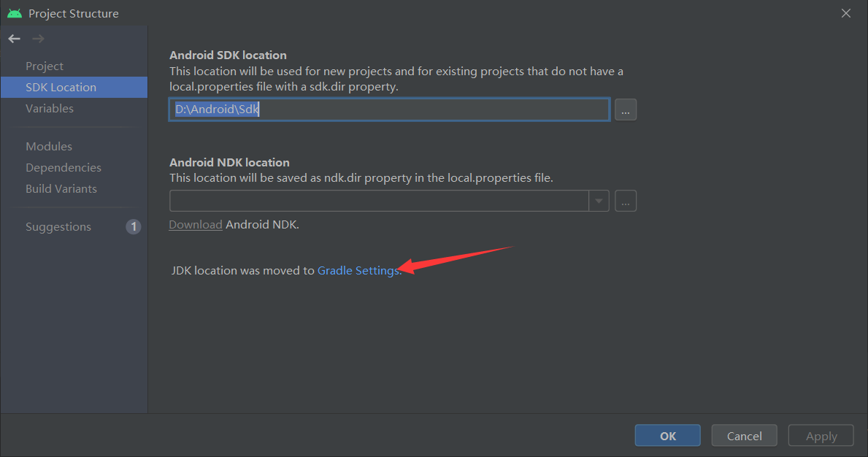868x457 pixels.
Task: Click the Apply button
Action: (821, 435)
